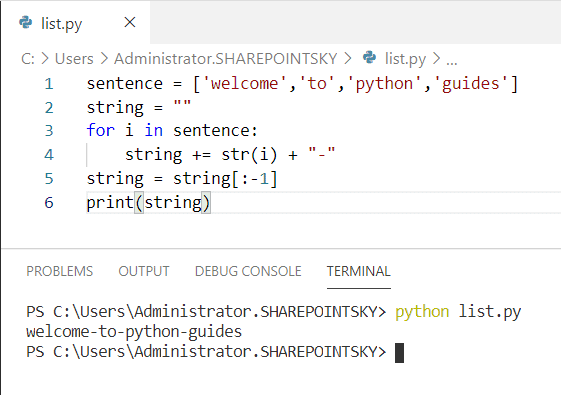The image size is (561, 395).
Task: Open the C: breadcrumb segment
Action: (28, 59)
